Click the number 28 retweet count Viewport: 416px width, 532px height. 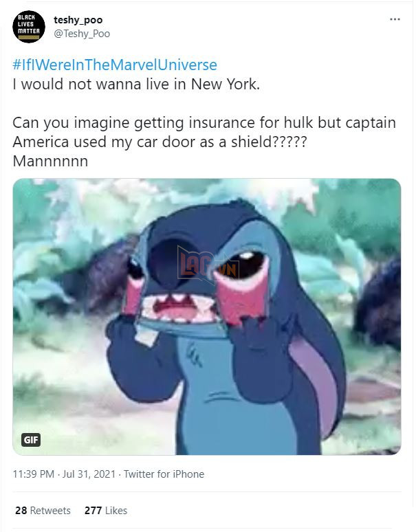[x=21, y=510]
